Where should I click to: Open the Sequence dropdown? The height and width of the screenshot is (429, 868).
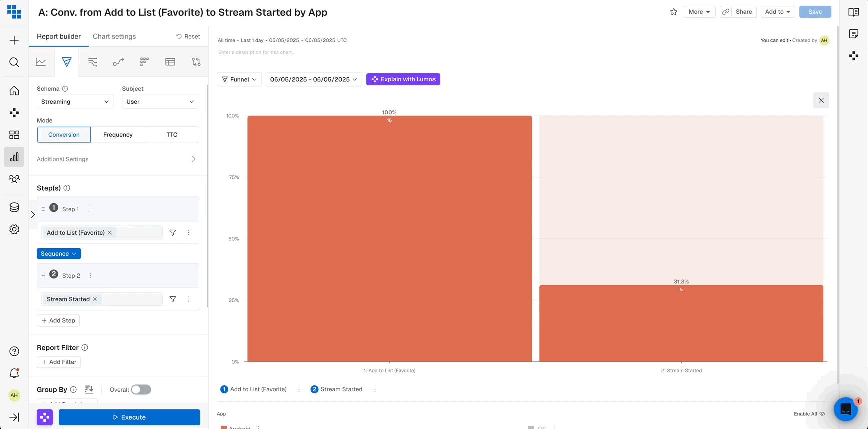point(59,254)
